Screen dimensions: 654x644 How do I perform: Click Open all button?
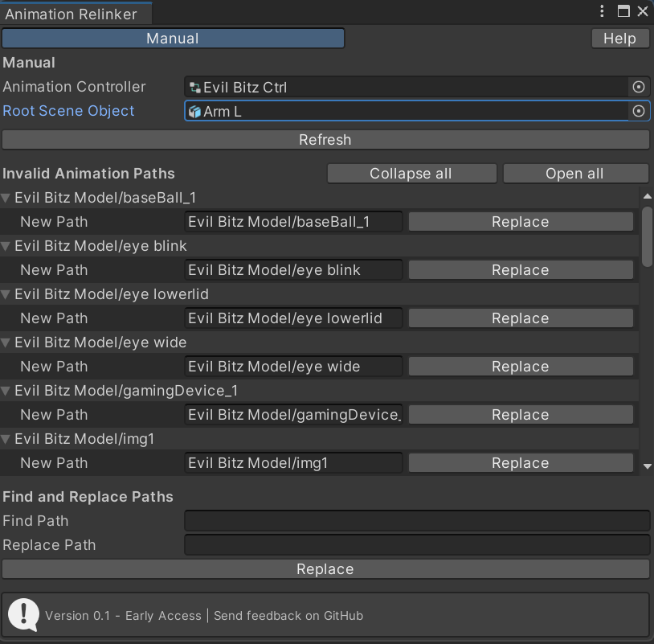[575, 173]
